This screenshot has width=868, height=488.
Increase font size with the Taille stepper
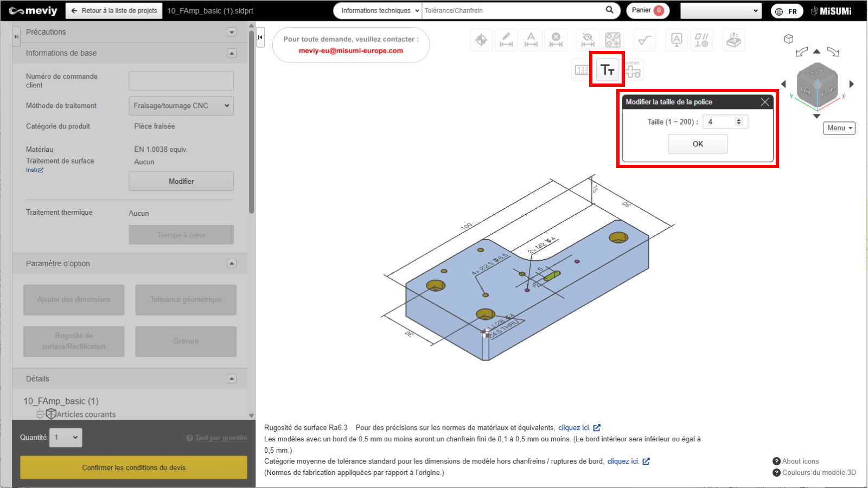[739, 120]
